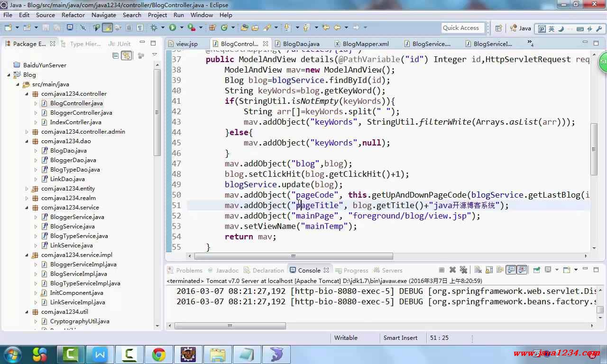Image resolution: width=607 pixels, height=364 pixels.
Task: Expand the com.java1234.controller.admin package
Action: click(x=27, y=132)
